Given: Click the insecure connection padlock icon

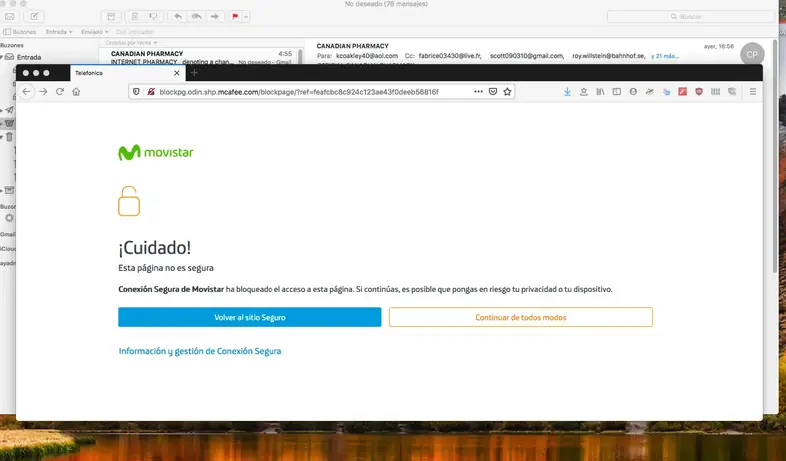Looking at the screenshot, I should (150, 92).
